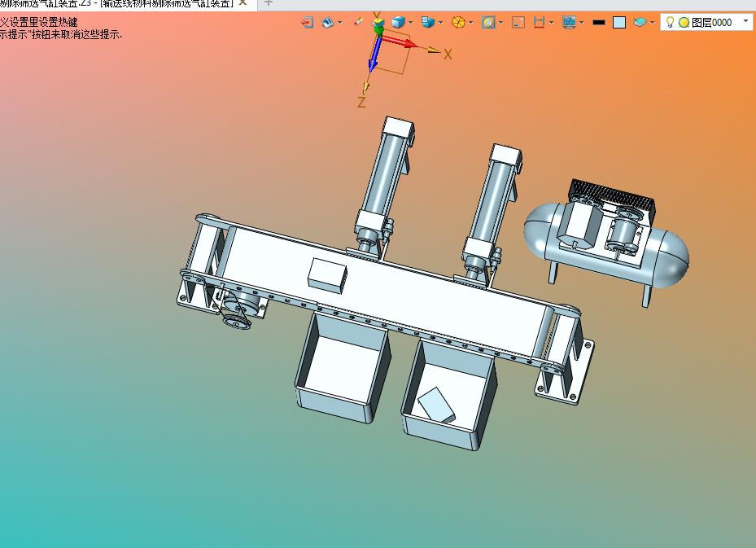Click the orange wireframe sphere icon
756x548 pixels.
[x=458, y=22]
